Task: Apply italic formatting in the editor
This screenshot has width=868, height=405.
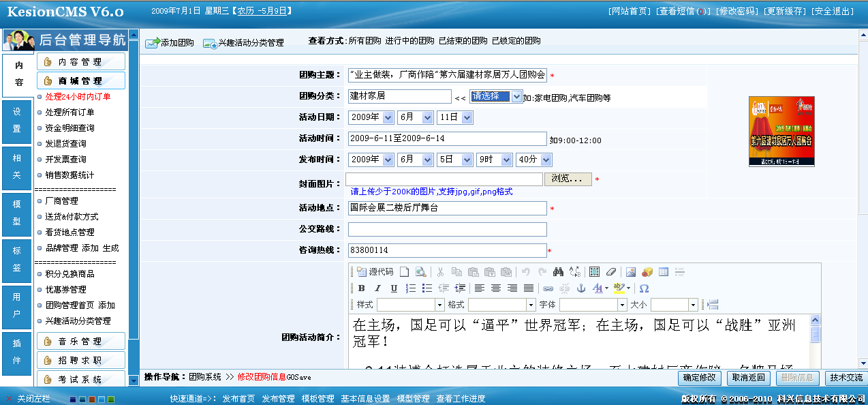Action: (377, 288)
